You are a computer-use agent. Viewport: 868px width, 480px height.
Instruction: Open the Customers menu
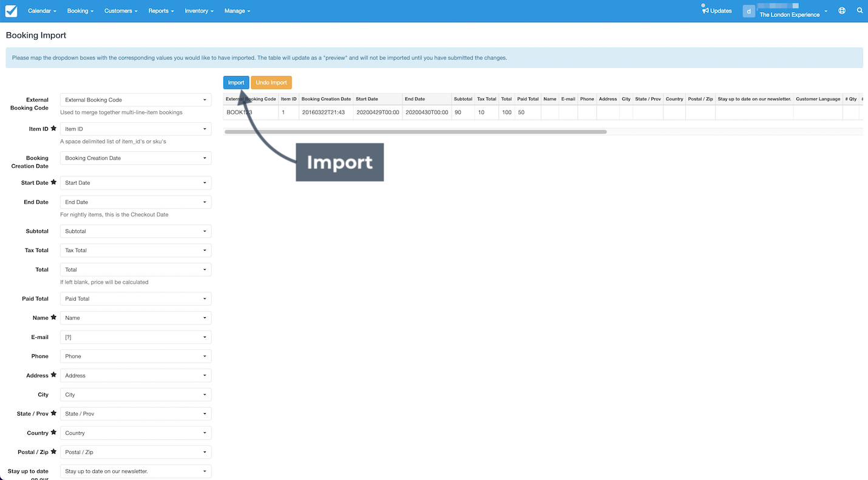pos(121,11)
